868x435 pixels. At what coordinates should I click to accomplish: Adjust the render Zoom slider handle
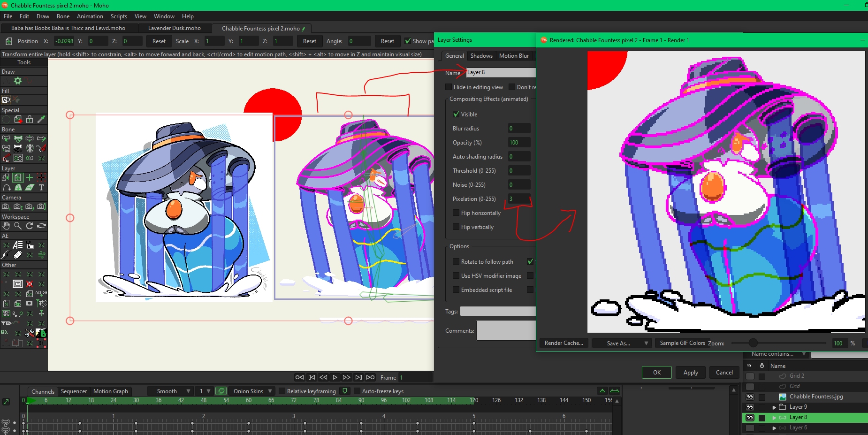[x=753, y=343]
